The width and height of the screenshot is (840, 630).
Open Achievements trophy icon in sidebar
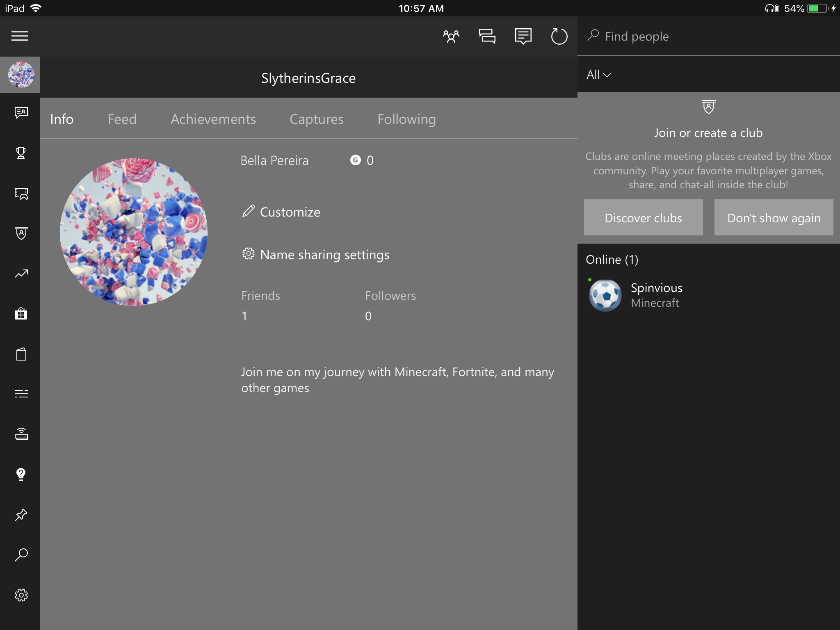click(x=21, y=153)
